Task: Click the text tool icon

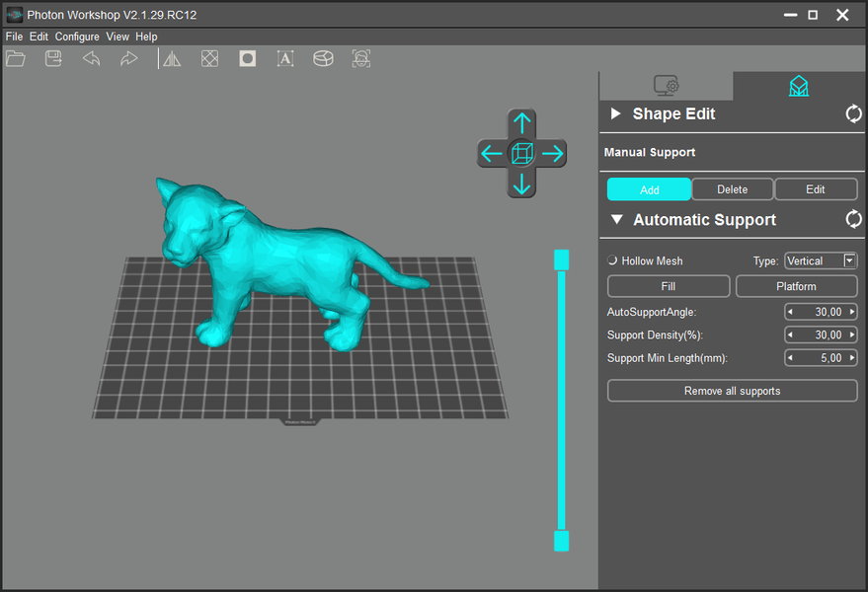Action: [285, 59]
